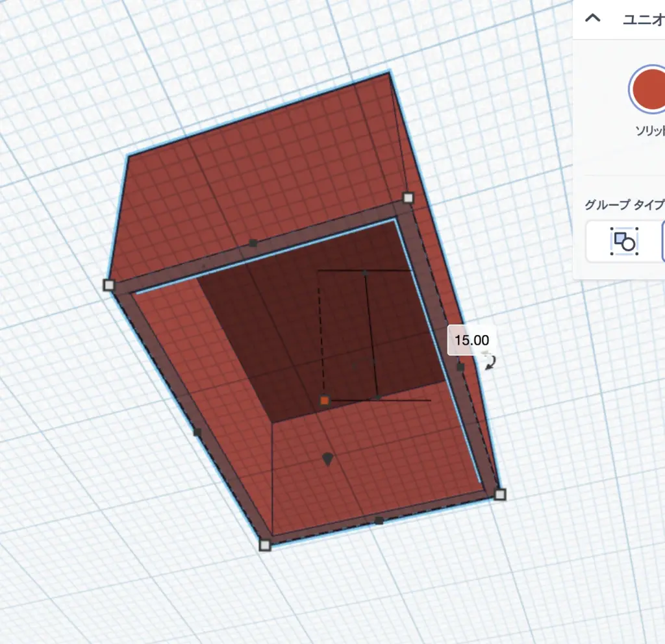Click black midpoint handle beside 15.00 label
Viewport: 665px width, 644px height.
pos(460,367)
